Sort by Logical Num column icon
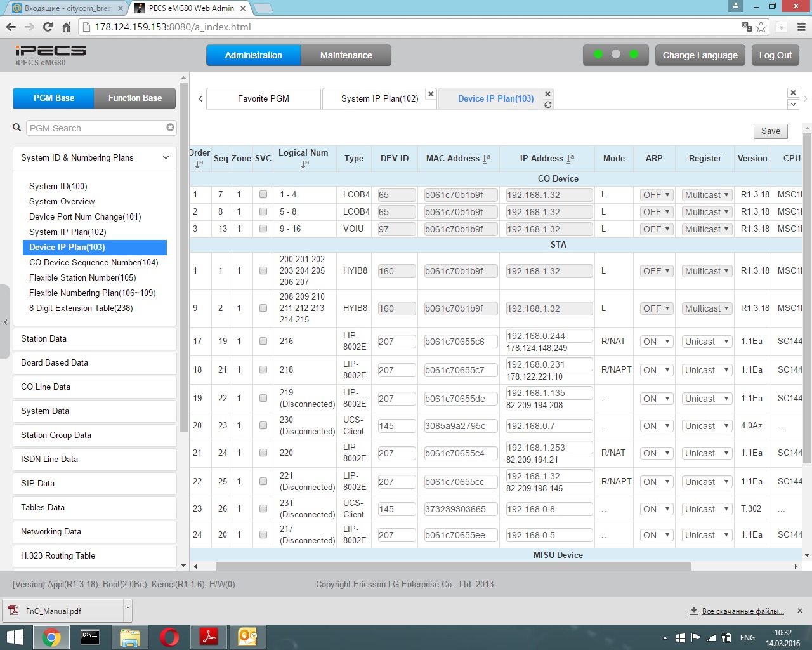 (304, 164)
